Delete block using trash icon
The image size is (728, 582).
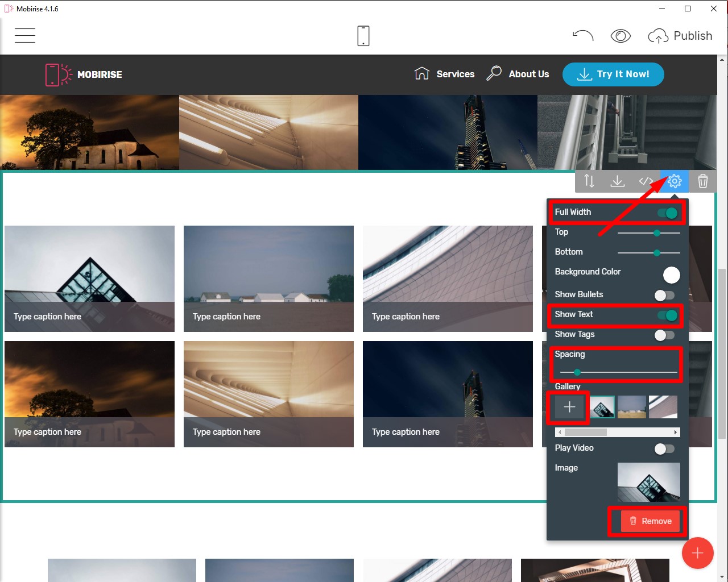coord(703,181)
